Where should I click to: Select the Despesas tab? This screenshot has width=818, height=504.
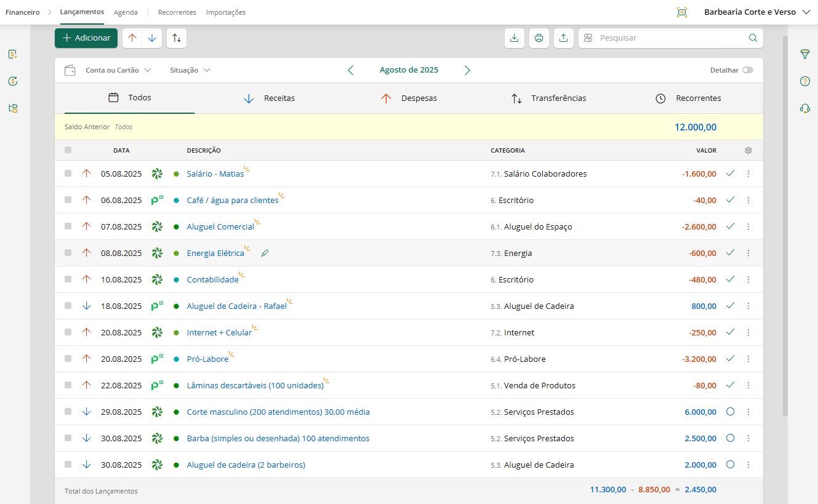click(x=409, y=98)
